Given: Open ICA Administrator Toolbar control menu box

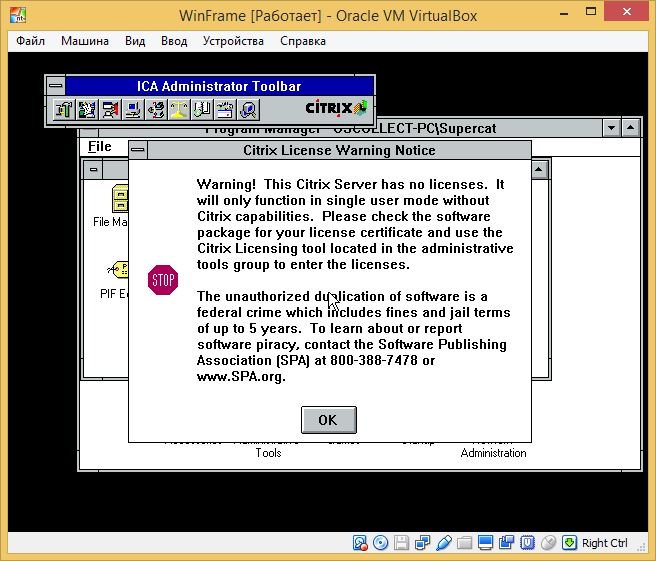Looking at the screenshot, I should (56, 86).
